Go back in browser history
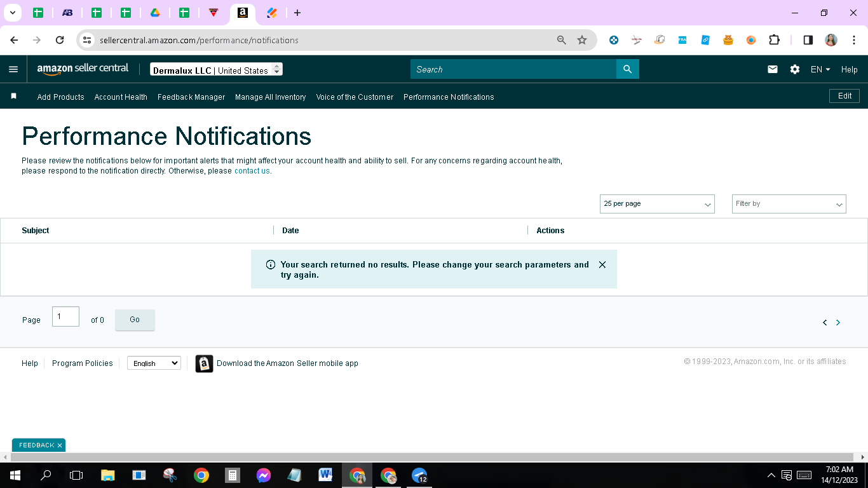 coord(14,40)
